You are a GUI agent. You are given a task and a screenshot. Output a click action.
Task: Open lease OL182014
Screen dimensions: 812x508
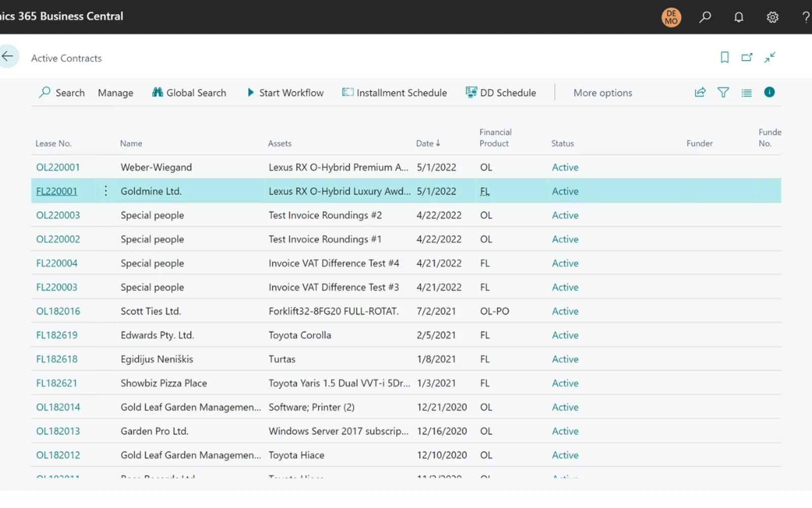tap(58, 407)
